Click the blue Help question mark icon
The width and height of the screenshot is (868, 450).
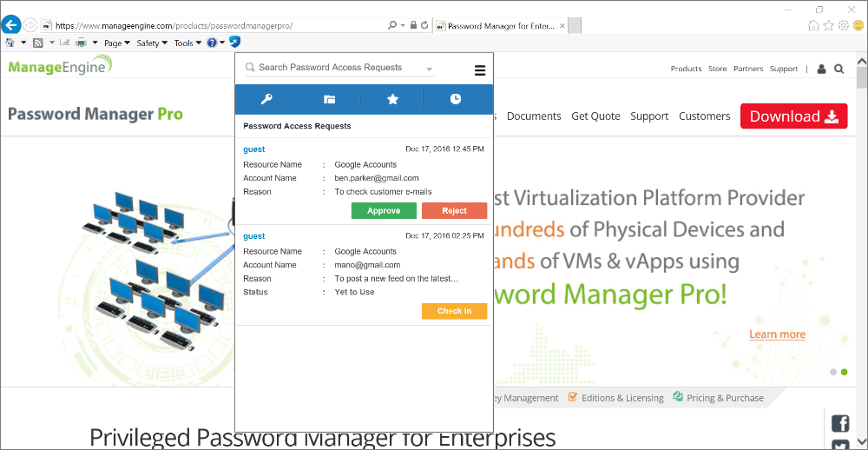point(212,43)
